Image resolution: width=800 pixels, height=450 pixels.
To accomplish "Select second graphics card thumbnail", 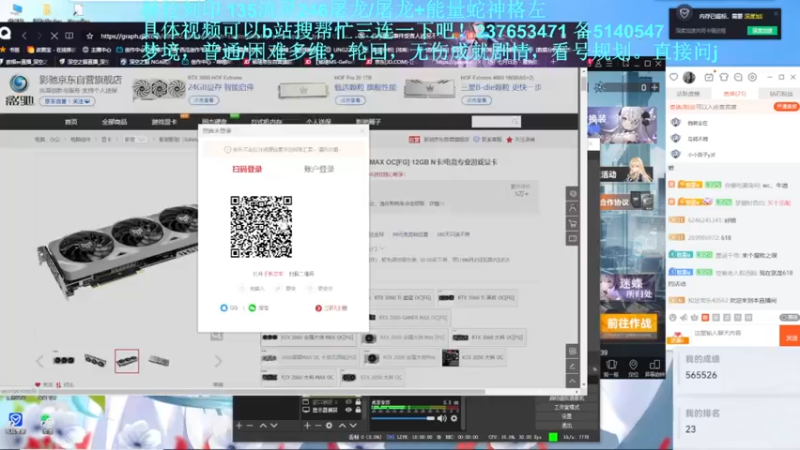I will 95,361.
